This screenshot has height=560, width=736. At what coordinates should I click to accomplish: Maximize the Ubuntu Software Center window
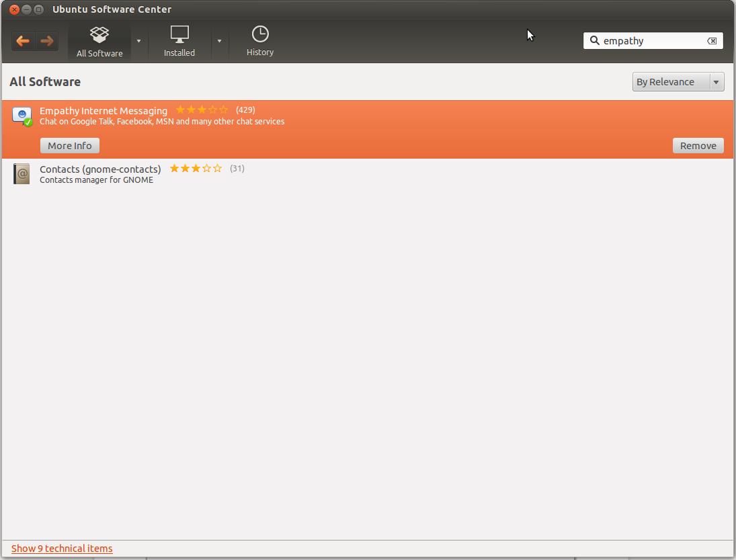click(38, 9)
